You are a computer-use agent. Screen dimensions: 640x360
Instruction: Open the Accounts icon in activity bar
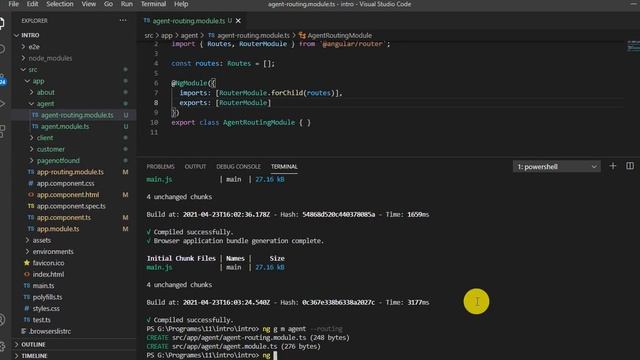[2, 320]
